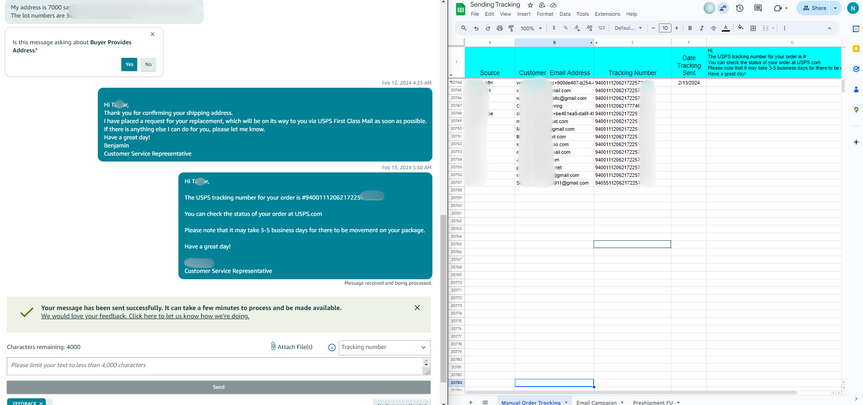This screenshot has width=863, height=405.
Task: Open Preshipment FU tab menu arrow
Action: click(x=679, y=403)
